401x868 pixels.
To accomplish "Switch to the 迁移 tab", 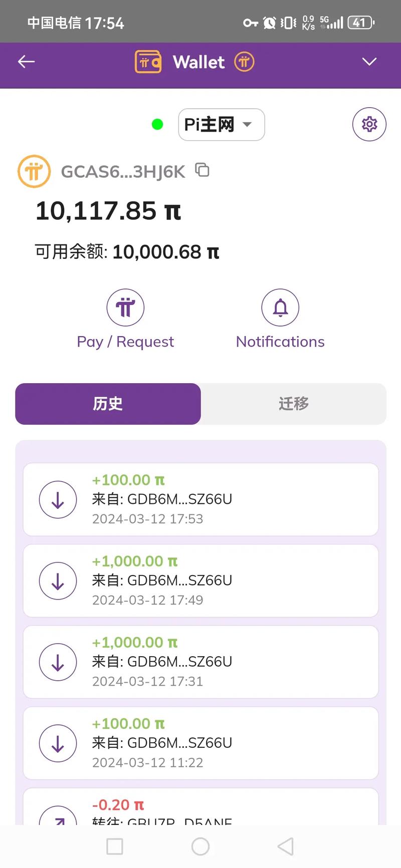I will pos(294,404).
